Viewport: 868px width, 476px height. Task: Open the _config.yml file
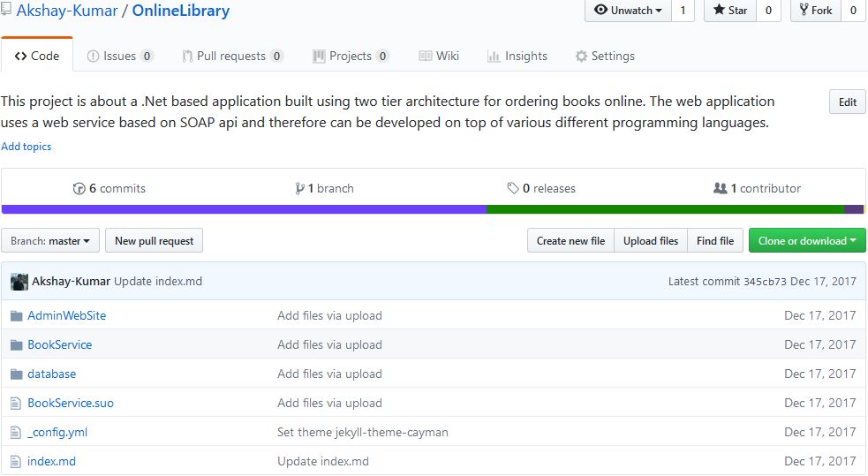click(57, 433)
